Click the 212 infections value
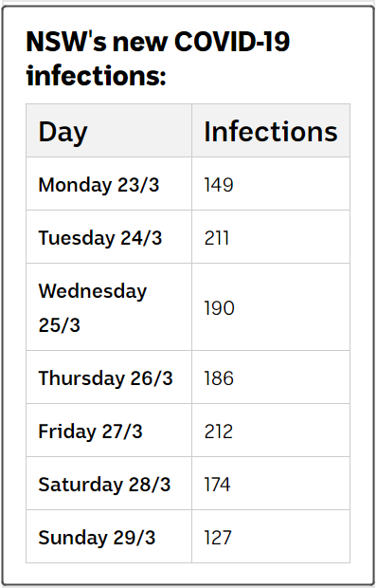Image resolution: width=377 pixels, height=588 pixels. tap(218, 432)
